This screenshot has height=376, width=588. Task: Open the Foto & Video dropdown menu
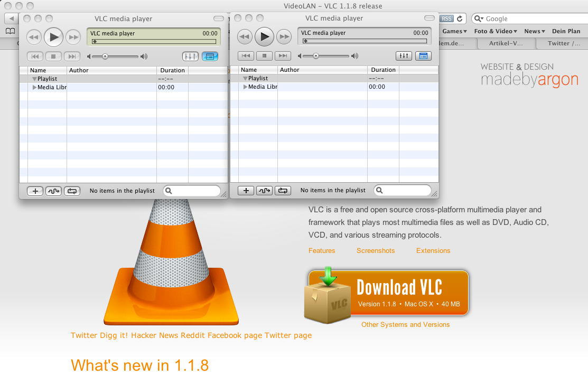(x=495, y=31)
